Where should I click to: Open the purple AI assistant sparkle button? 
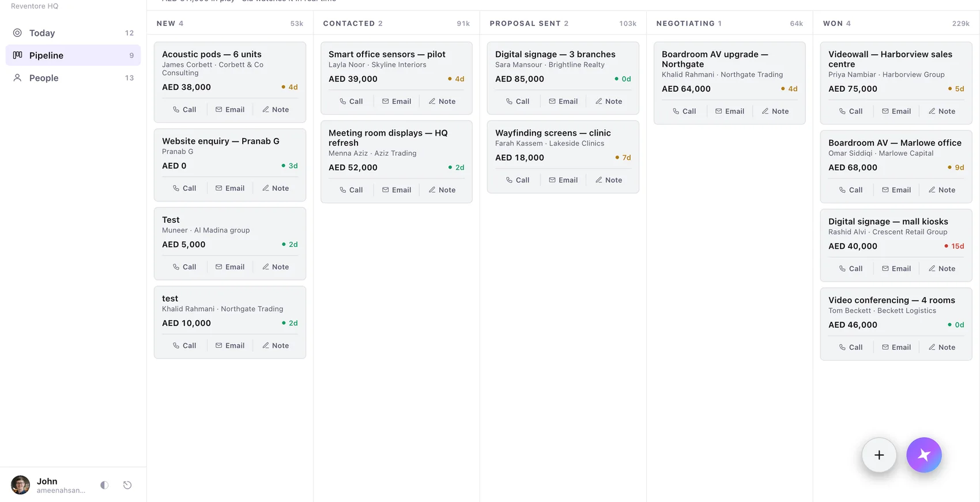pyautogui.click(x=924, y=455)
